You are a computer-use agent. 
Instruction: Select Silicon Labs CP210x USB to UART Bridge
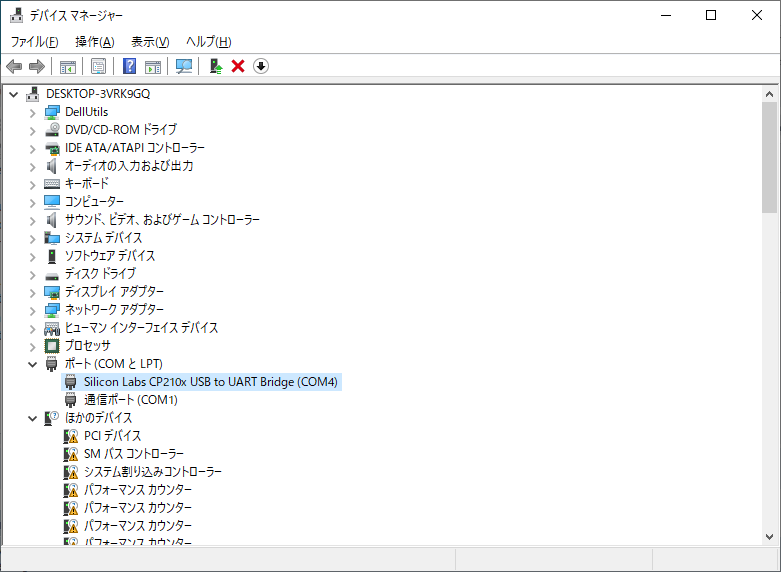[210, 382]
